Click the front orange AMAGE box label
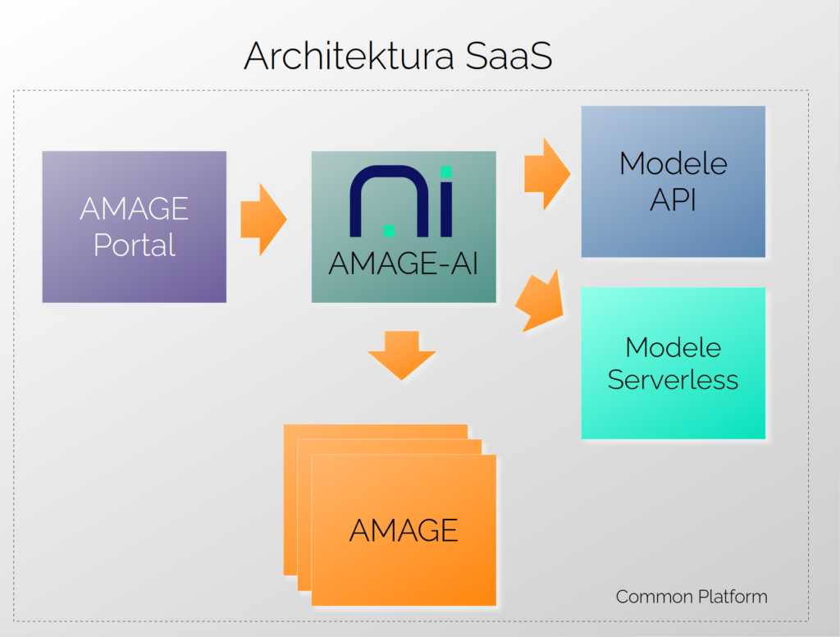This screenshot has height=637, width=840. coord(404,530)
